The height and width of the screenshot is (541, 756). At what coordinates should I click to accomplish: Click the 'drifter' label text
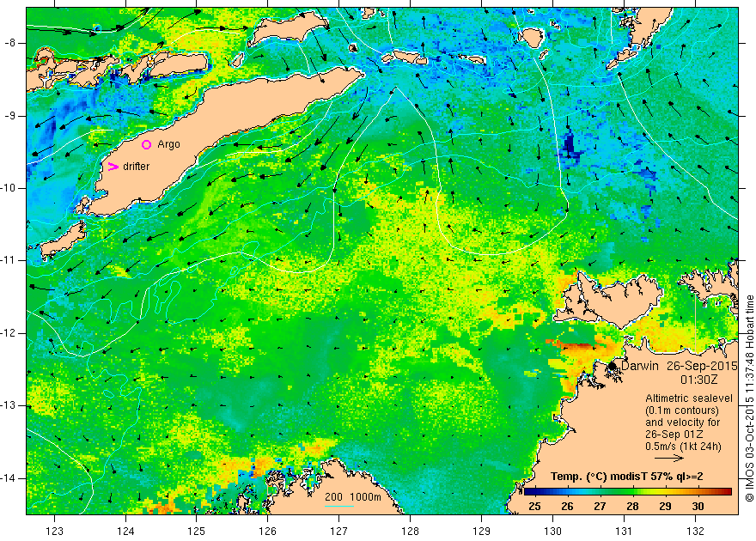[136, 167]
